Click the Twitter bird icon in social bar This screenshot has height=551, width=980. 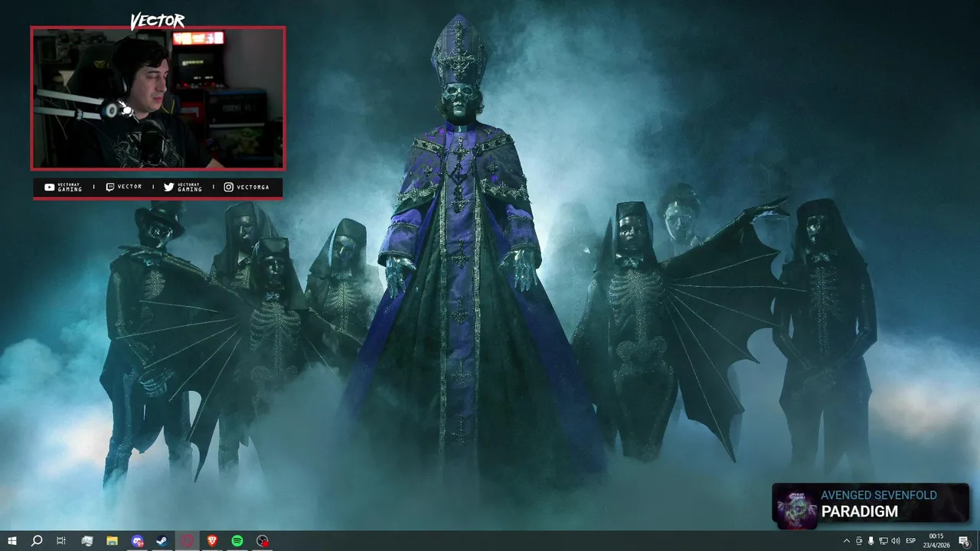pyautogui.click(x=168, y=187)
